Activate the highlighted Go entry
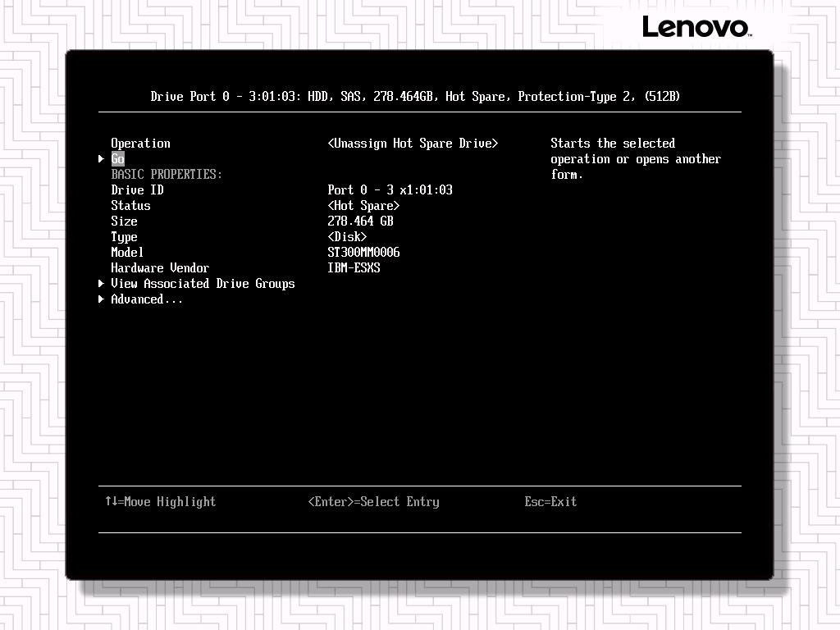Viewport: 840px width, 630px height. 118,159
